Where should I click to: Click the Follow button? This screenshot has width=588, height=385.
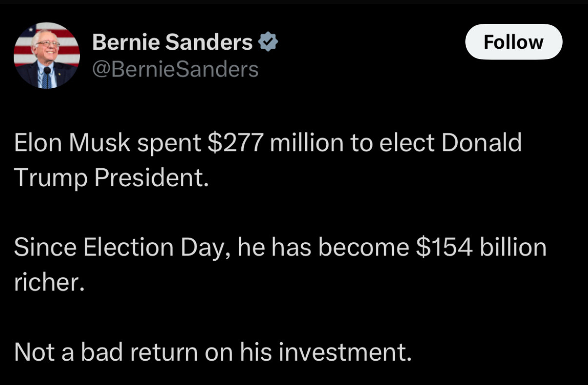pyautogui.click(x=514, y=42)
